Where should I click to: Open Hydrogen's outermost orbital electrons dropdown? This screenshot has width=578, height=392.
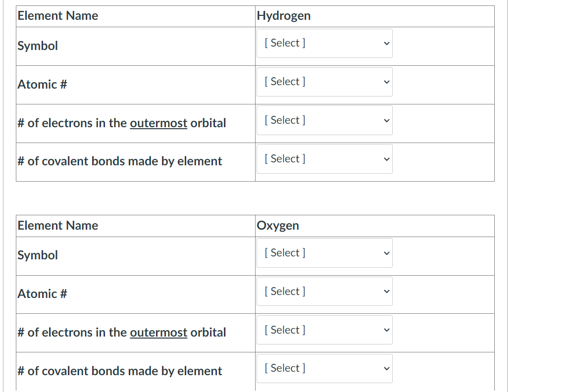[x=324, y=120]
